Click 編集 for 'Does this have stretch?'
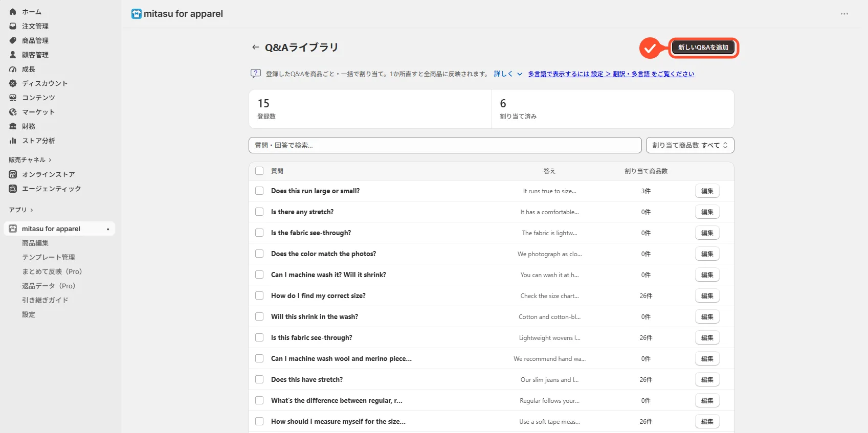This screenshot has height=433, width=868. point(707,379)
